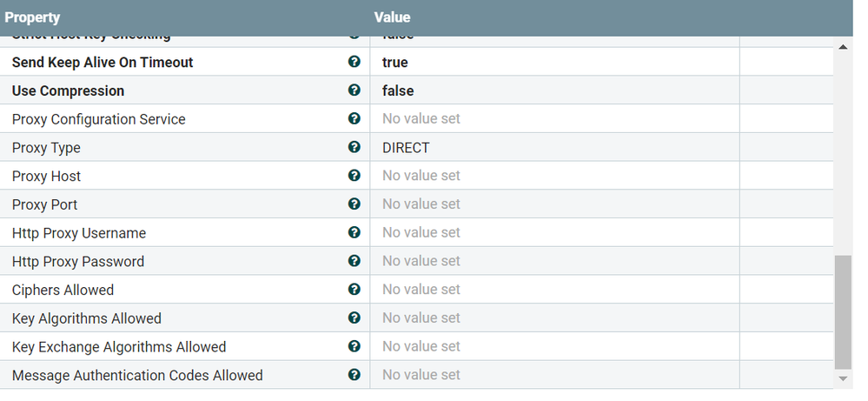Click help icon next to Proxy Port
The image size is (868, 401).
pyautogui.click(x=354, y=204)
